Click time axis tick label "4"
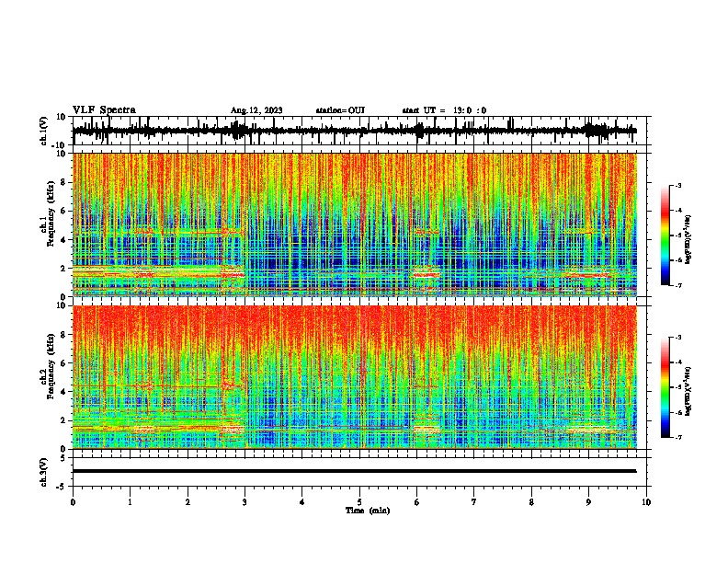728x563 pixels. (302, 502)
